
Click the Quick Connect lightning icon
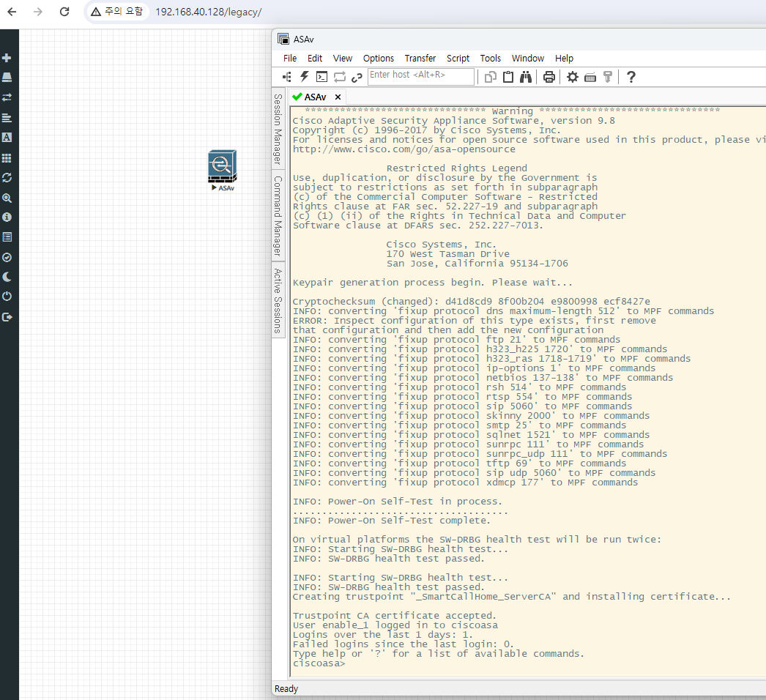pos(305,77)
